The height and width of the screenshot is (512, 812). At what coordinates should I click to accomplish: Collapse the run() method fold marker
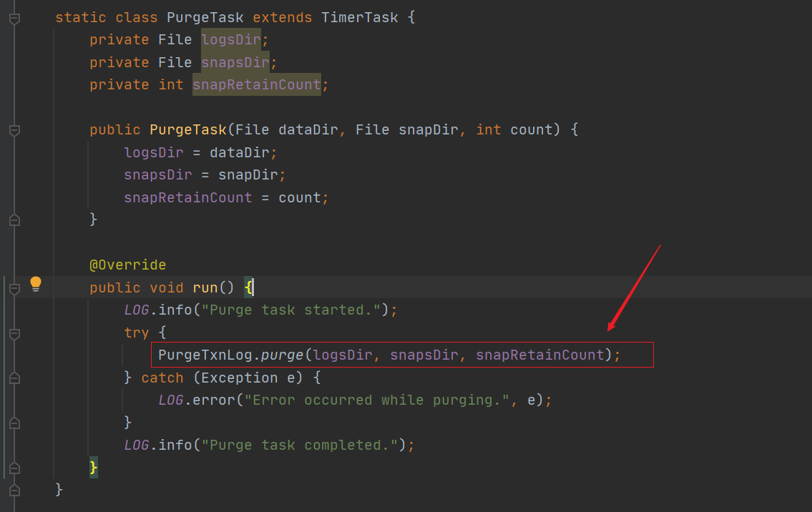pos(14,289)
